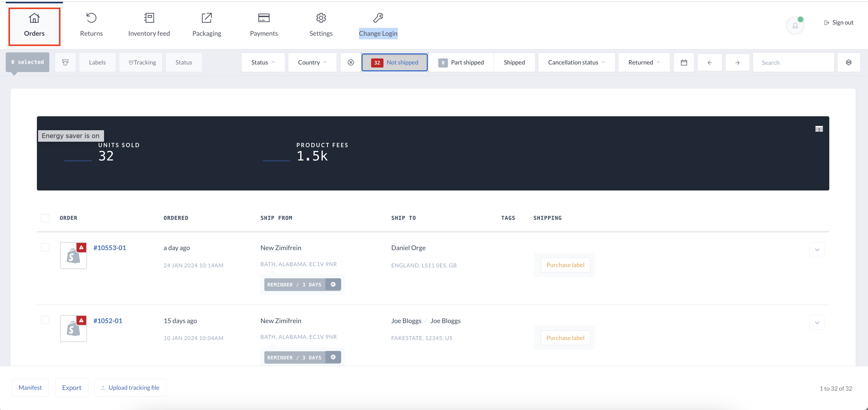Click the Daniel Orge recipient name

pos(408,248)
